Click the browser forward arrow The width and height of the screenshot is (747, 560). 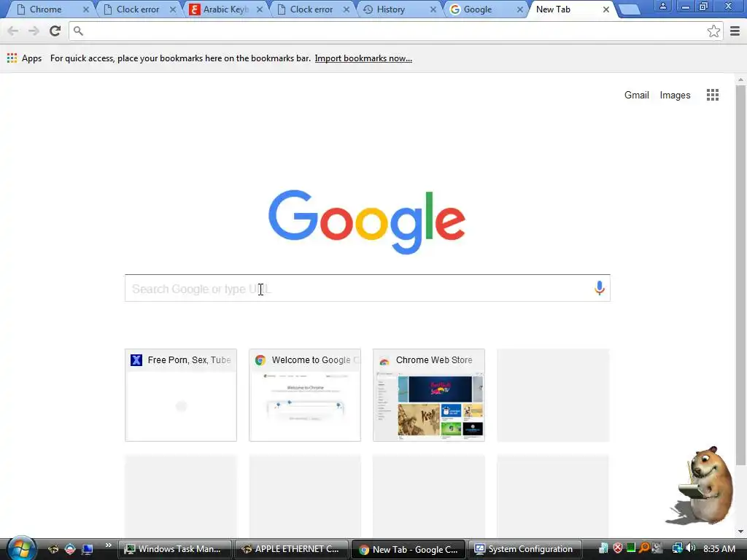coord(34,31)
